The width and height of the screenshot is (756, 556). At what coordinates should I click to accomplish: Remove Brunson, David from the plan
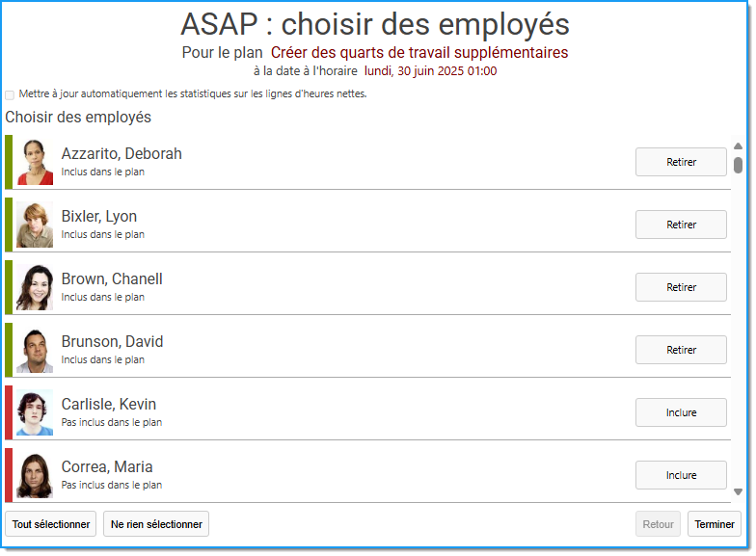681,350
